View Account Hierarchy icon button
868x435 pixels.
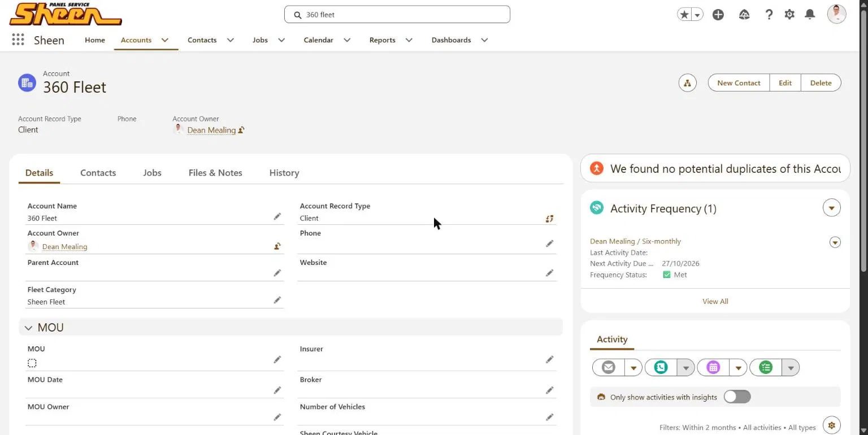pyautogui.click(x=687, y=83)
